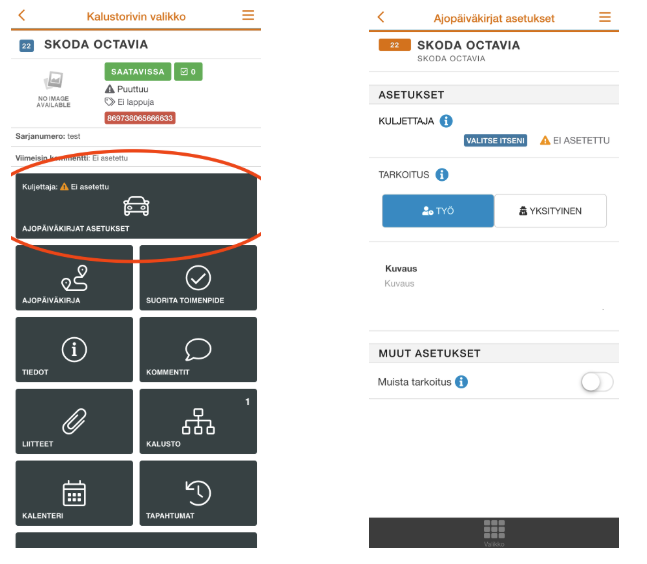Open hamburger menu in Ajopäiväkirjat asetukset
The height and width of the screenshot is (564, 647).
point(605,17)
